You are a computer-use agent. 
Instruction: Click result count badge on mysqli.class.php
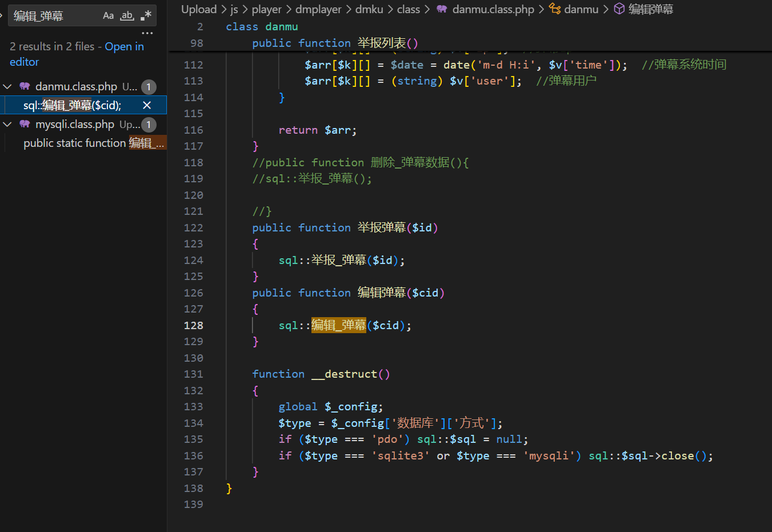coord(149,125)
